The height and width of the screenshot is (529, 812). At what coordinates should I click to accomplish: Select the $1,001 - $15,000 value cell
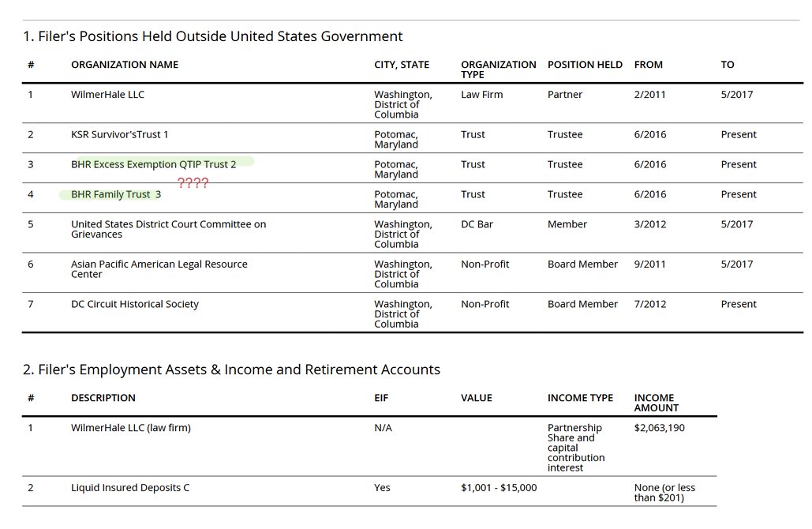[499, 488]
